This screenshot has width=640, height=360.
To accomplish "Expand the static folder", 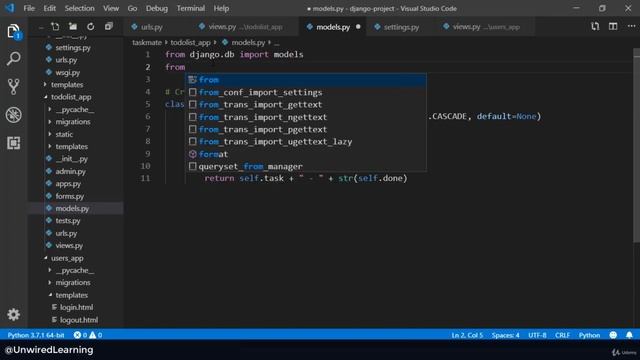I will [x=64, y=134].
